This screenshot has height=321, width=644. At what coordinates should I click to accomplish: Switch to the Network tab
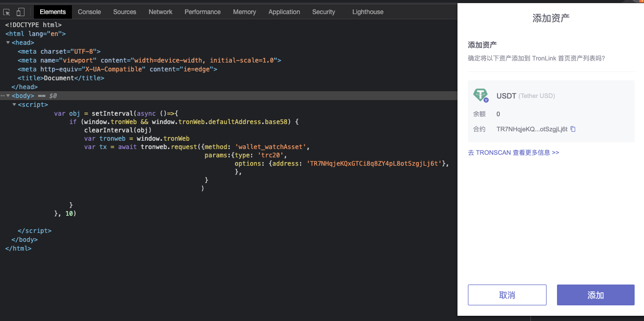(160, 11)
